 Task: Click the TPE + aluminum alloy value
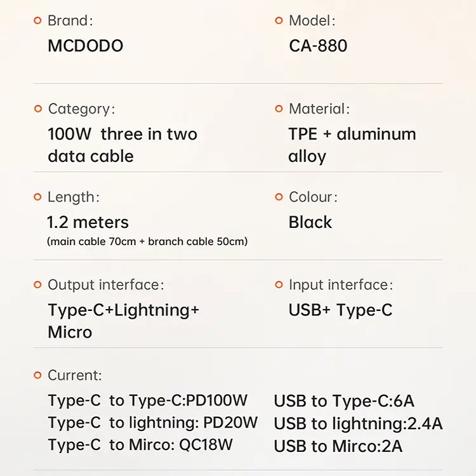[352, 145]
